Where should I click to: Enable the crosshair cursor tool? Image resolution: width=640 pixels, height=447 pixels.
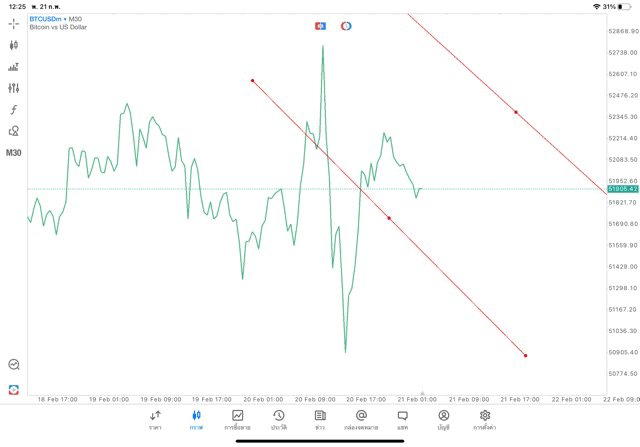(14, 23)
